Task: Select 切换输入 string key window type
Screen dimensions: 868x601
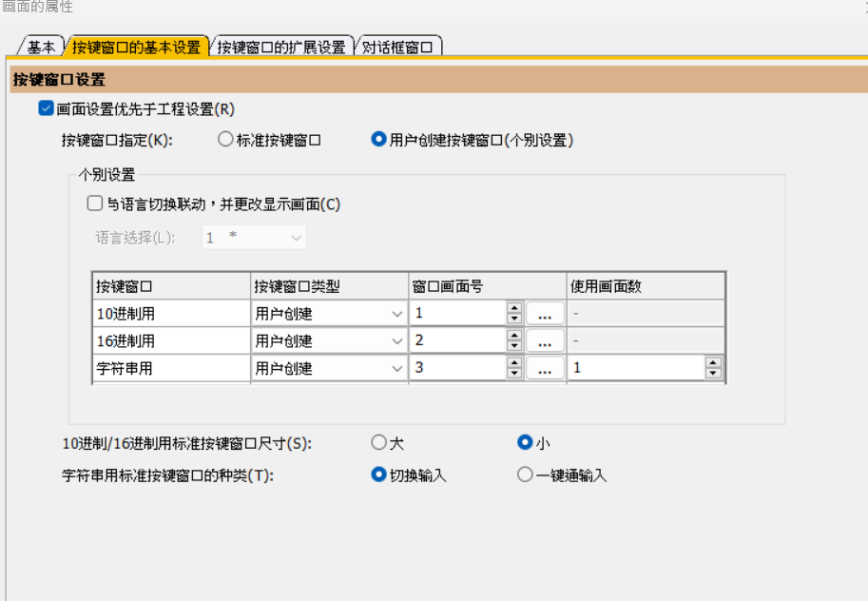Action: point(379,475)
